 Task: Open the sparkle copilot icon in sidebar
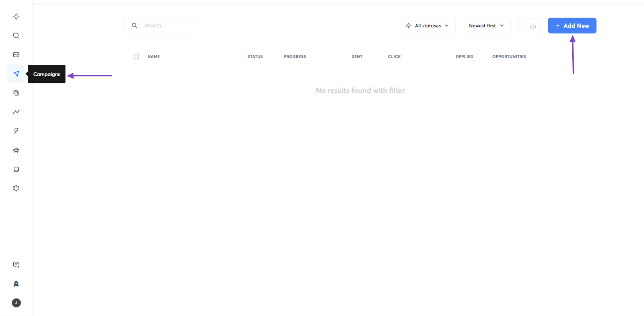(x=16, y=17)
